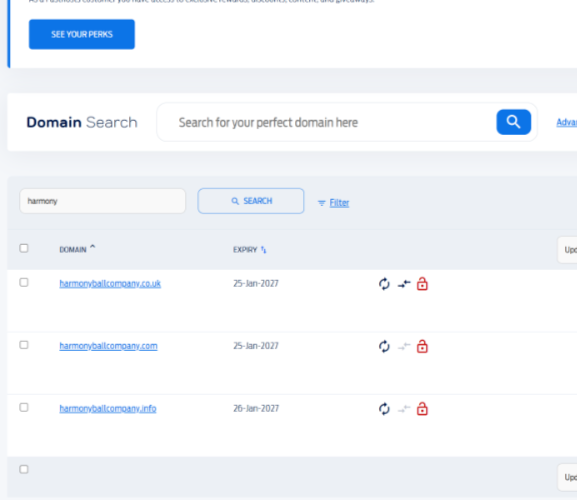Click renew icon for harmonyballcompany.com
The height and width of the screenshot is (500, 577).
(384, 347)
